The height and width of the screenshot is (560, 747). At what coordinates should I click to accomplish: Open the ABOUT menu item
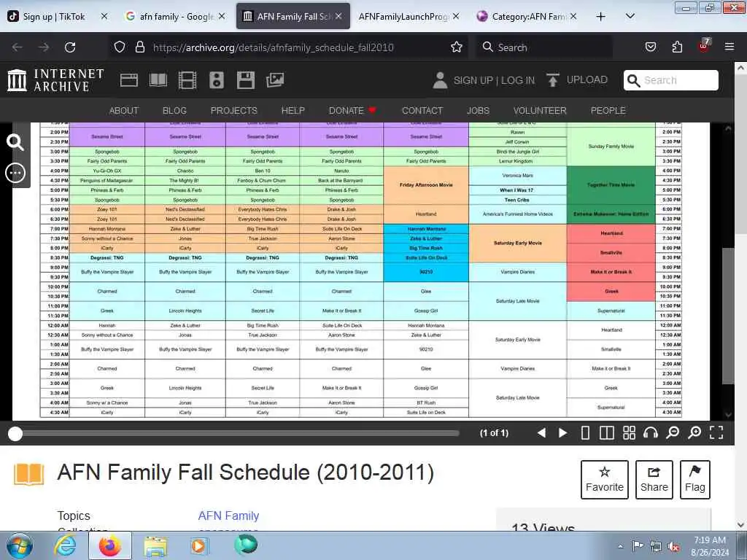point(124,111)
